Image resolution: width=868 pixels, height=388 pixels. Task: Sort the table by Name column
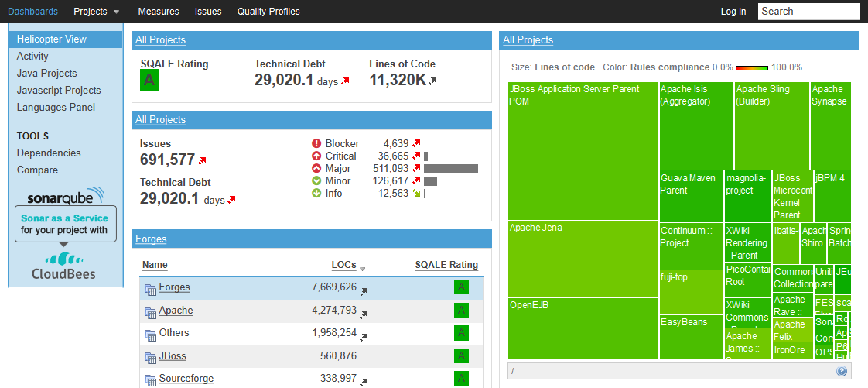click(155, 265)
